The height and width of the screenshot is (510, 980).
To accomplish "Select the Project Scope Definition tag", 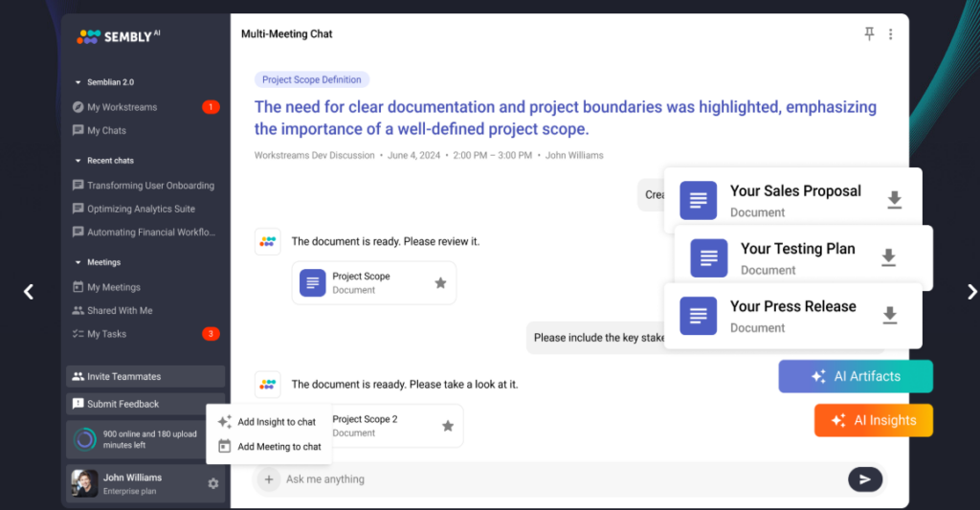I will coord(311,79).
